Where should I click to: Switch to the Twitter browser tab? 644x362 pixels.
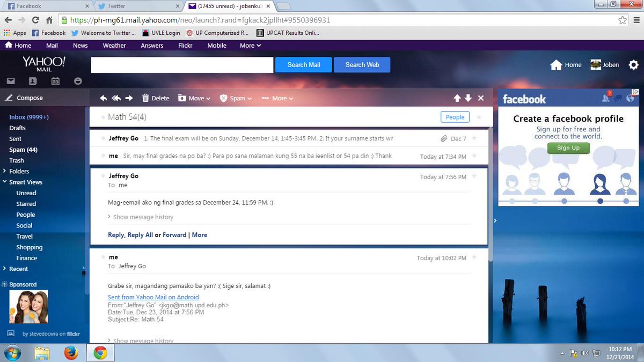(138, 6)
